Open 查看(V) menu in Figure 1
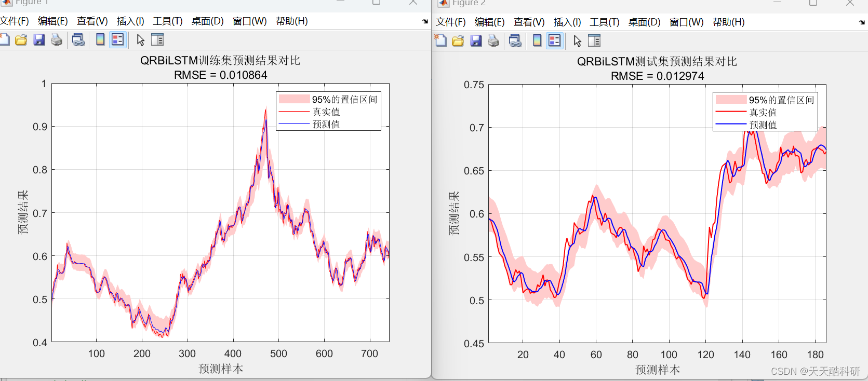This screenshot has width=868, height=381. click(x=92, y=21)
